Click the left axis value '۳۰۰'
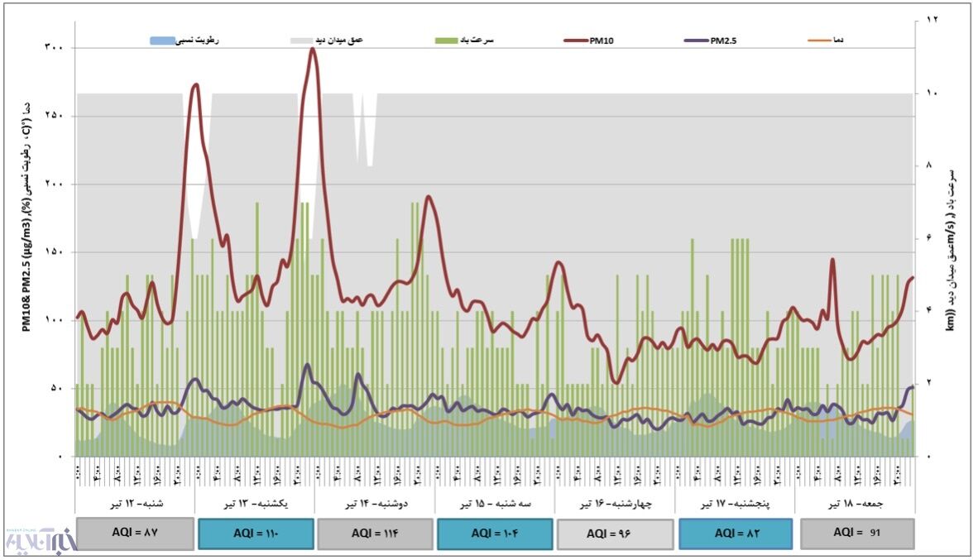Screen dimensions: 973x560 (x=53, y=48)
